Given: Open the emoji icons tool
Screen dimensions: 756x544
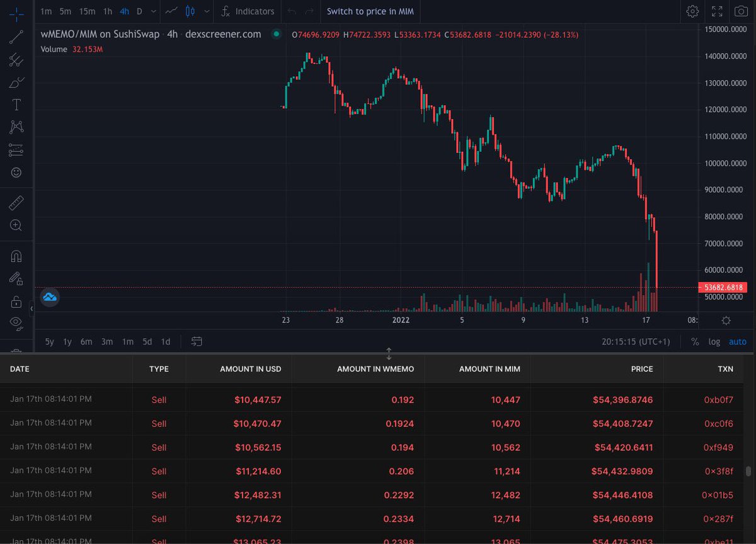Looking at the screenshot, I should [16, 172].
